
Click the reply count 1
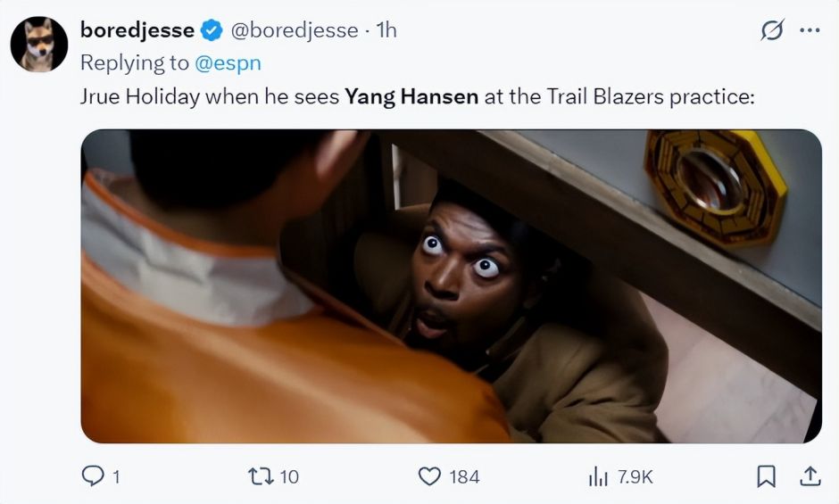tap(116, 476)
